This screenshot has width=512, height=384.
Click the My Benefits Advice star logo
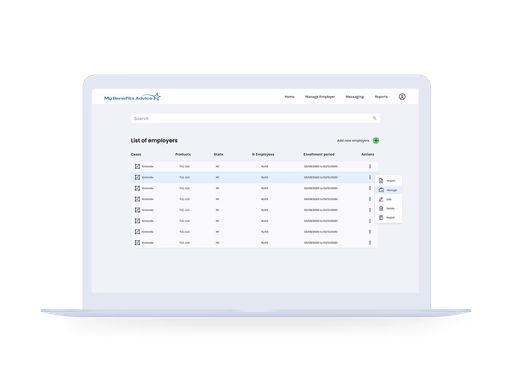132,97
